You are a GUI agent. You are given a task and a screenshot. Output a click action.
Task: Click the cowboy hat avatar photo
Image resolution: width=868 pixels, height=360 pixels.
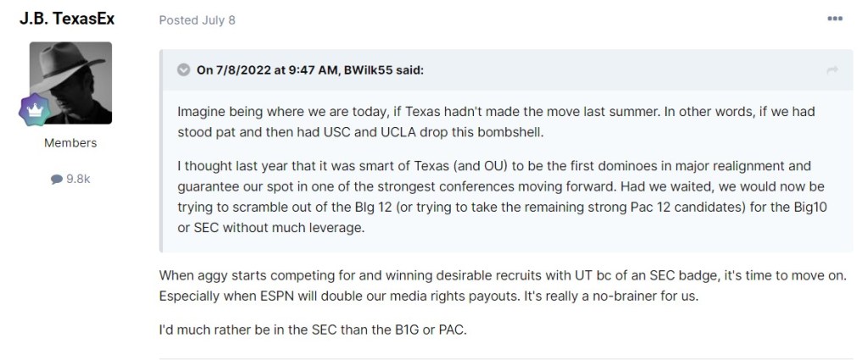click(x=71, y=83)
